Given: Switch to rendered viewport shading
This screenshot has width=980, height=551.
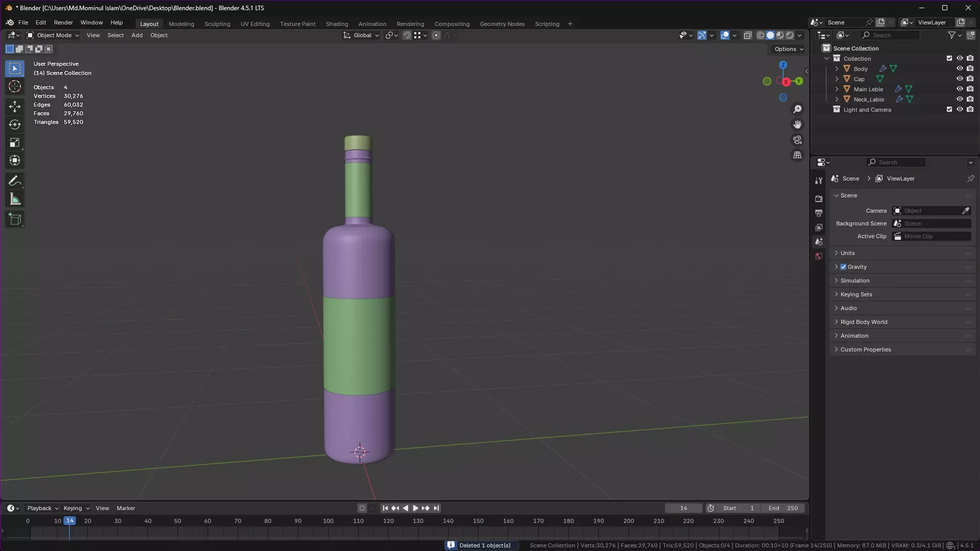Looking at the screenshot, I should pyautogui.click(x=790, y=35).
